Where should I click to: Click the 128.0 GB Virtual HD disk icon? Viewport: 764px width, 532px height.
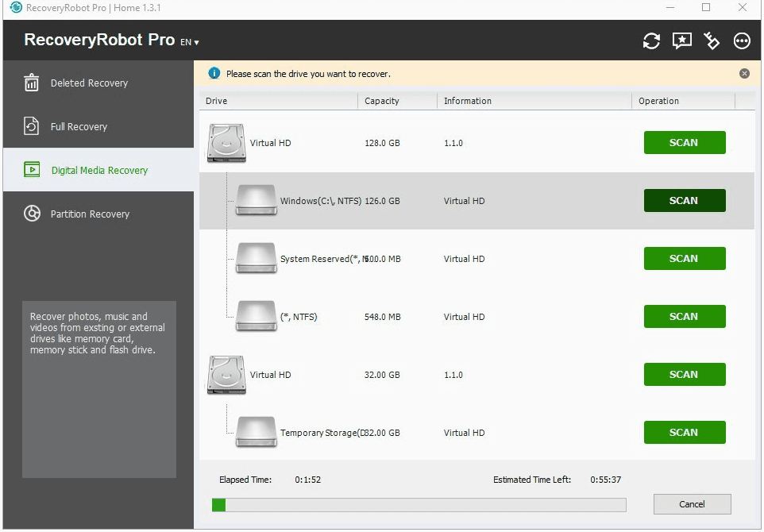(x=226, y=143)
